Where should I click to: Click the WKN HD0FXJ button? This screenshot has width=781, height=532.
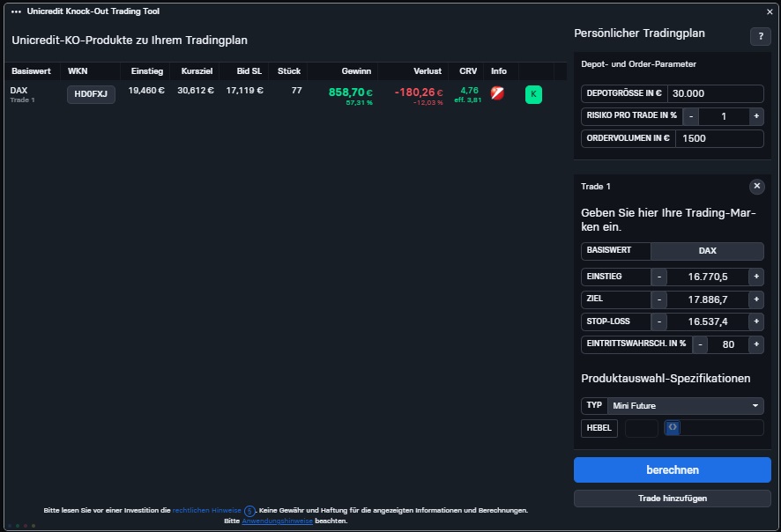pos(91,94)
